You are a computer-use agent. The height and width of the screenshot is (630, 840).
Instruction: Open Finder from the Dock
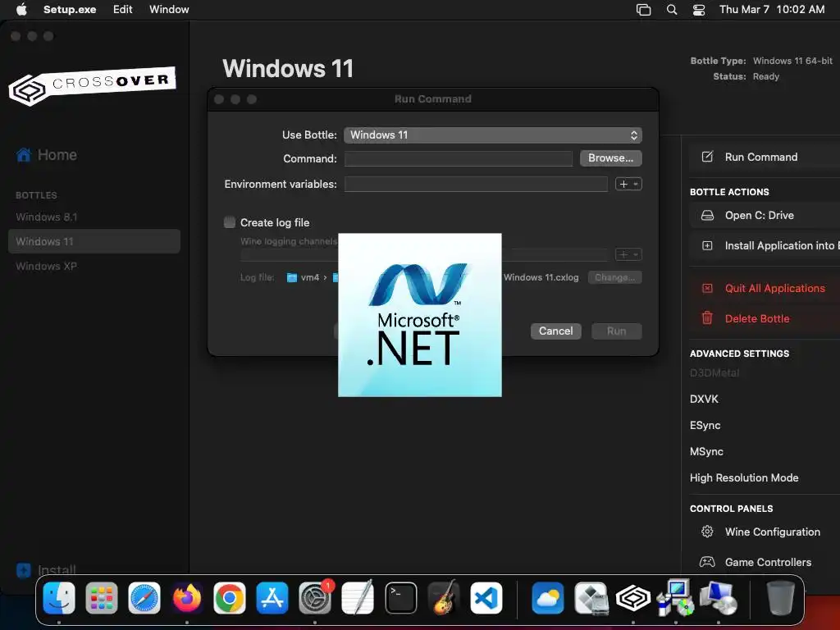tap(59, 598)
